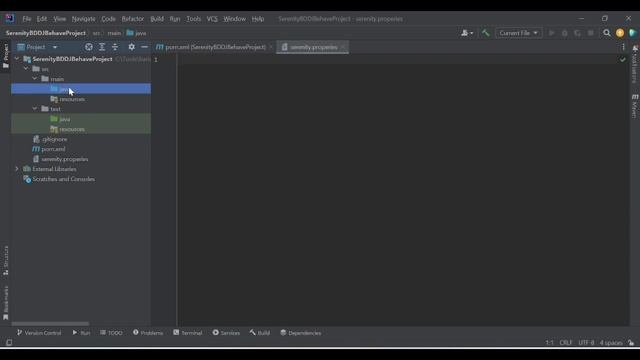
Task: Open the Tools menu
Action: click(193, 19)
